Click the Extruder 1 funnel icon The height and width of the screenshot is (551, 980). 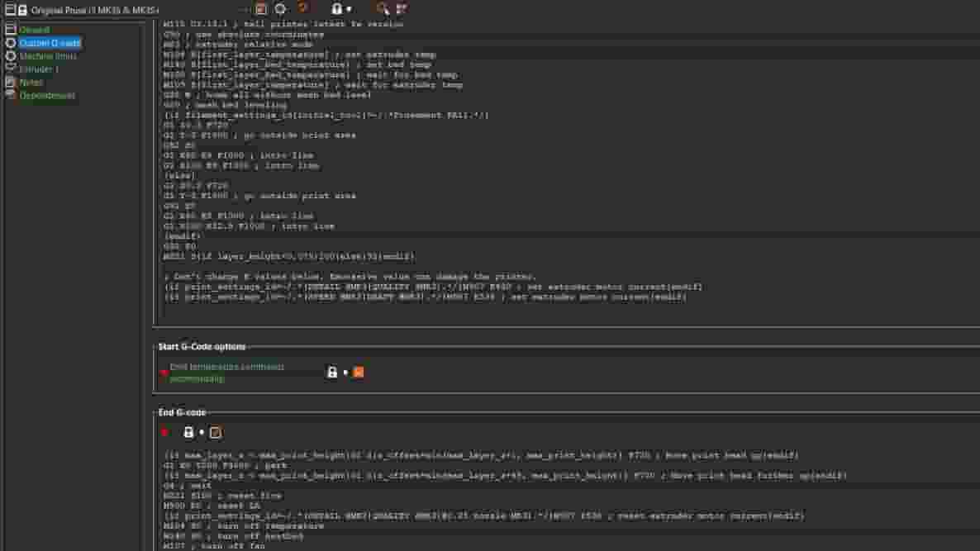tap(11, 68)
